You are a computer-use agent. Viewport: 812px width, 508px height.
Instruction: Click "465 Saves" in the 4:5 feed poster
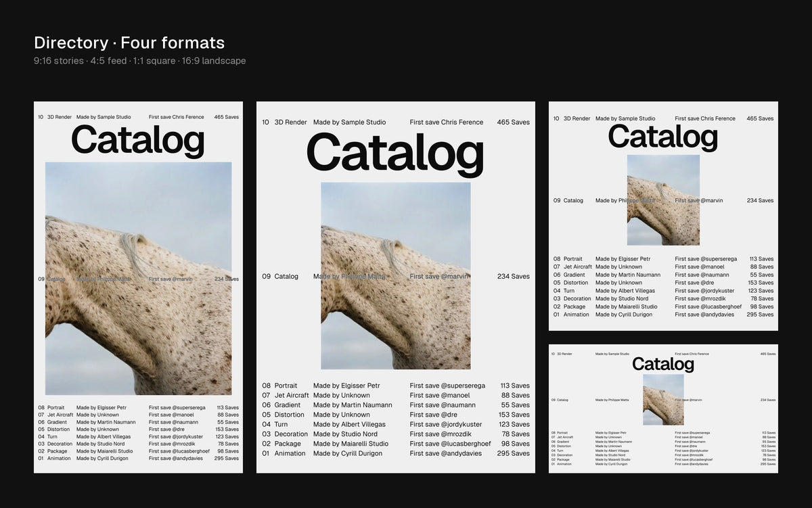(514, 122)
